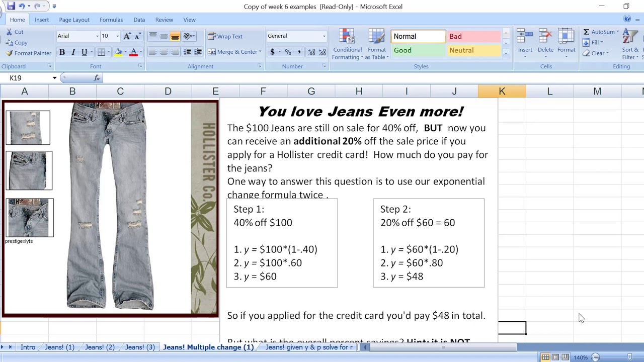The image size is (644, 362).
Task: Toggle Align Text Left
Action: (x=153, y=52)
